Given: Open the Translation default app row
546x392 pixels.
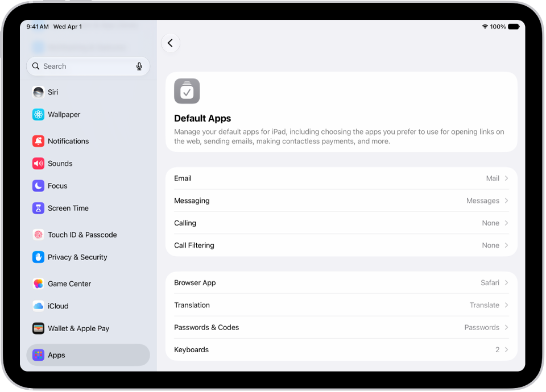Looking at the screenshot, I should tap(341, 305).
